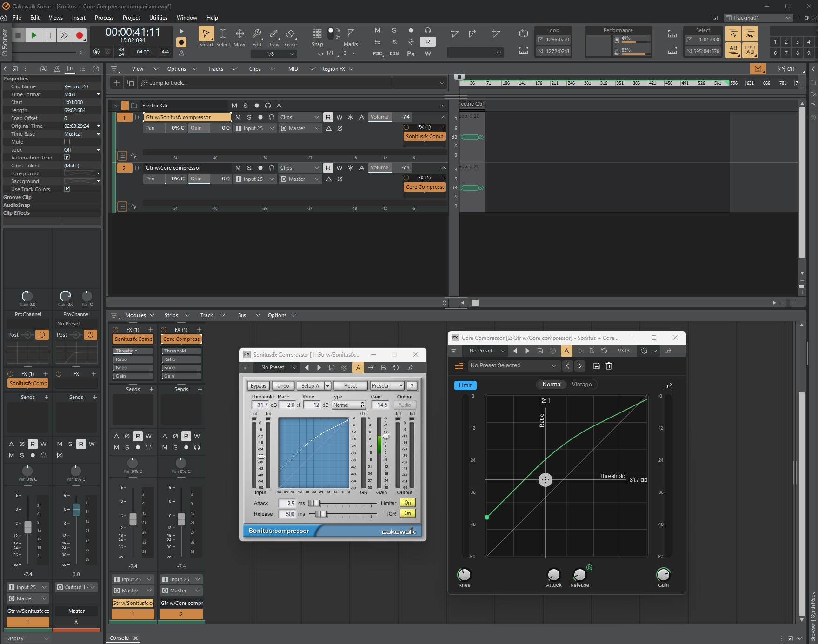Open track 1 Clips edit filter dropdown

tap(300, 117)
